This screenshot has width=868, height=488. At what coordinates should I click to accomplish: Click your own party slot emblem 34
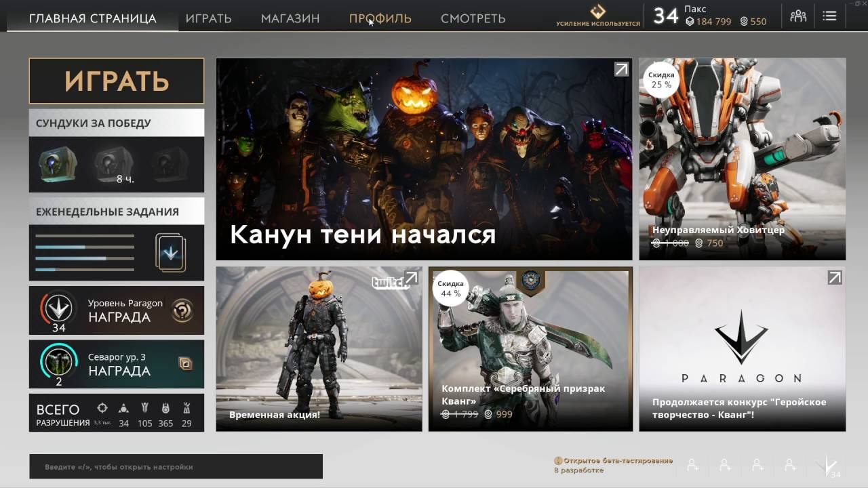tap(827, 467)
